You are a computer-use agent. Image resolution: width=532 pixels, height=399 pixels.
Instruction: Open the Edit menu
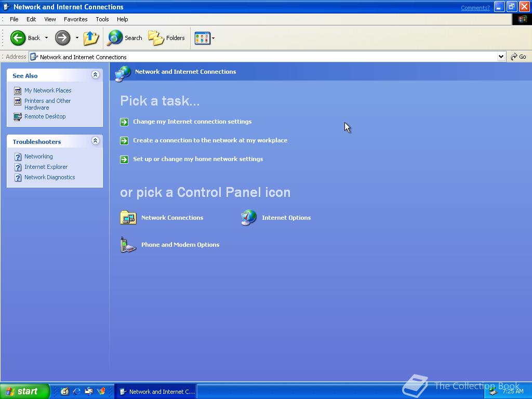click(x=31, y=19)
